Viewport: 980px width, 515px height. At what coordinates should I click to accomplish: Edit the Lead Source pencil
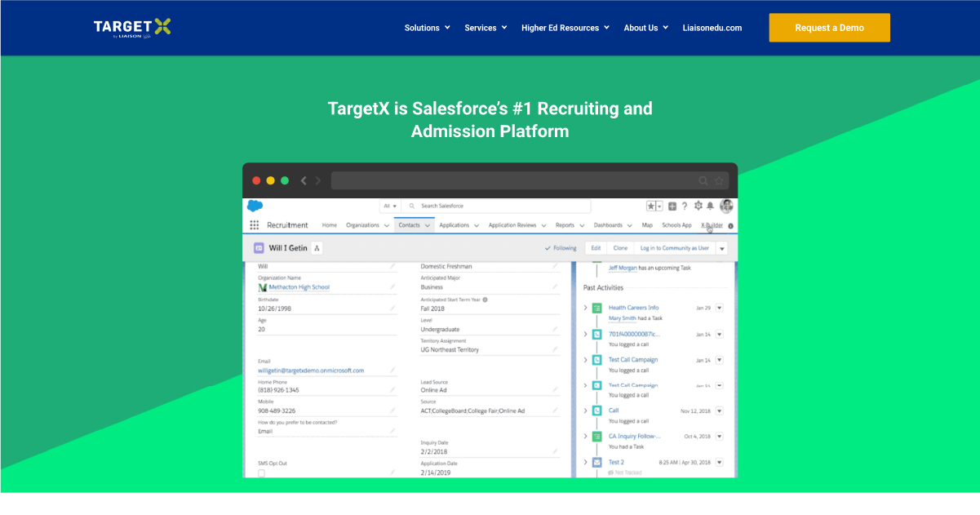click(555, 390)
